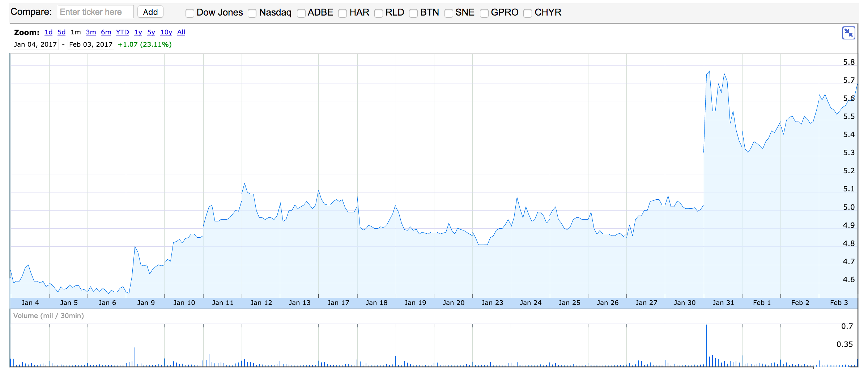Enable the SNE comparison checkbox
This screenshot has height=369, width=868.
click(449, 13)
